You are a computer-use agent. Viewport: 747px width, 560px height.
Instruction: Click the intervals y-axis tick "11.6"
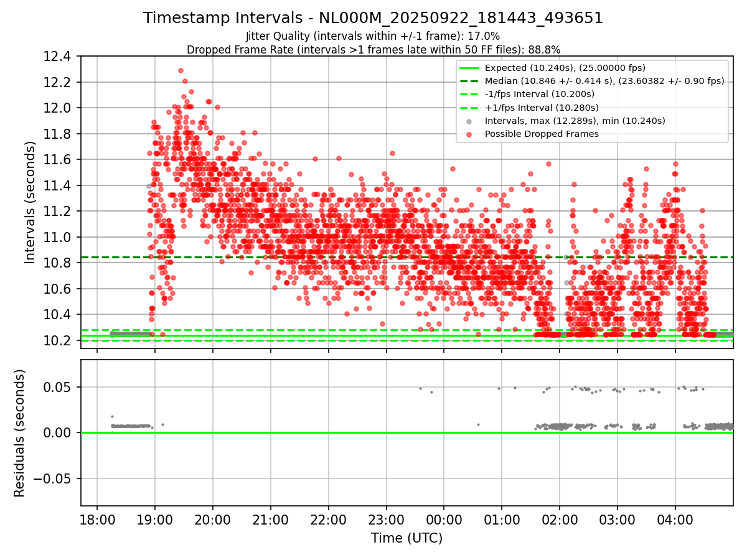pyautogui.click(x=57, y=160)
